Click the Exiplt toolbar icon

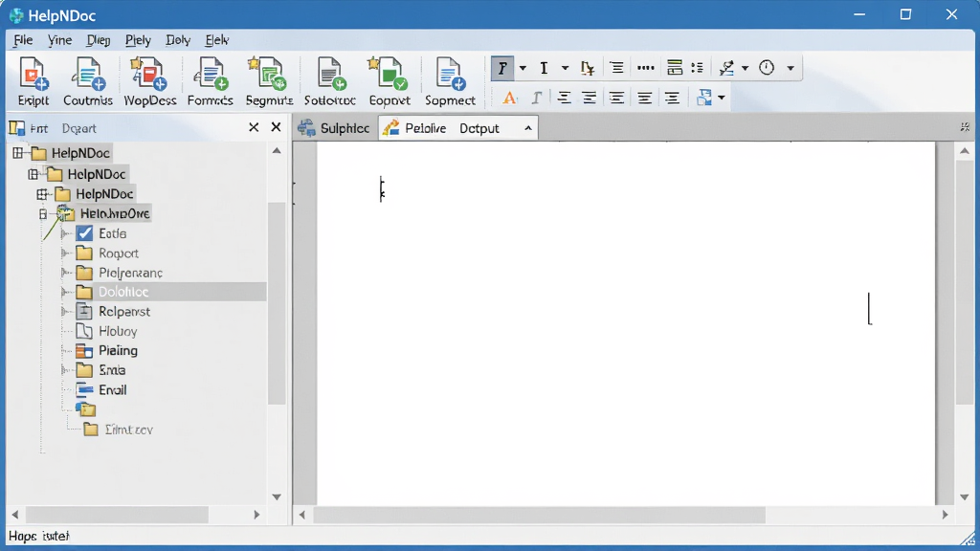point(33,81)
